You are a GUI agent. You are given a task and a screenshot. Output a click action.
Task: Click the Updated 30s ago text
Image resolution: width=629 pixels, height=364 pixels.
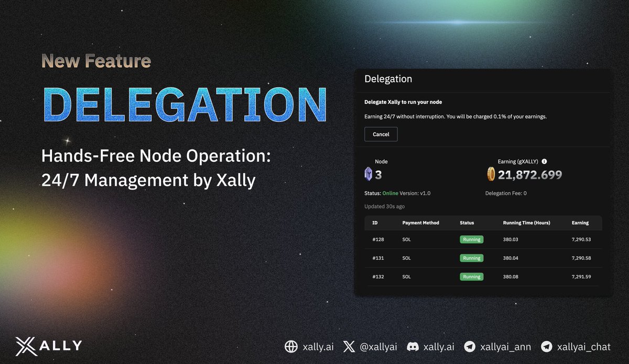[384, 206]
